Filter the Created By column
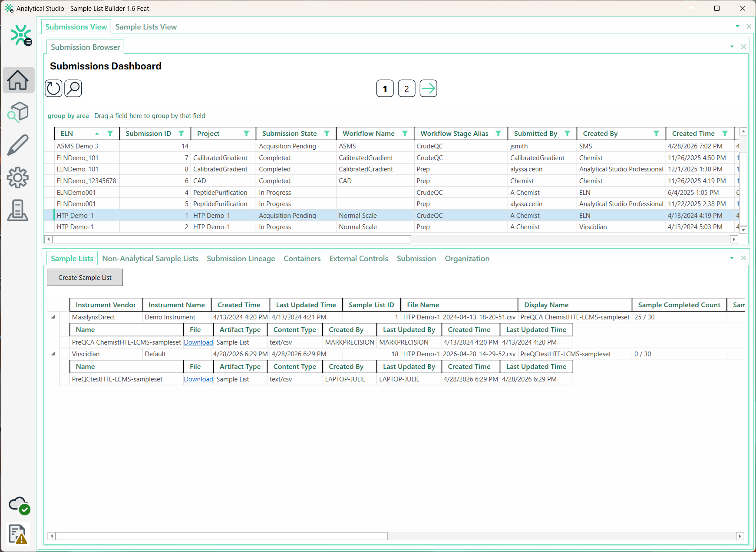756x552 pixels. point(657,134)
